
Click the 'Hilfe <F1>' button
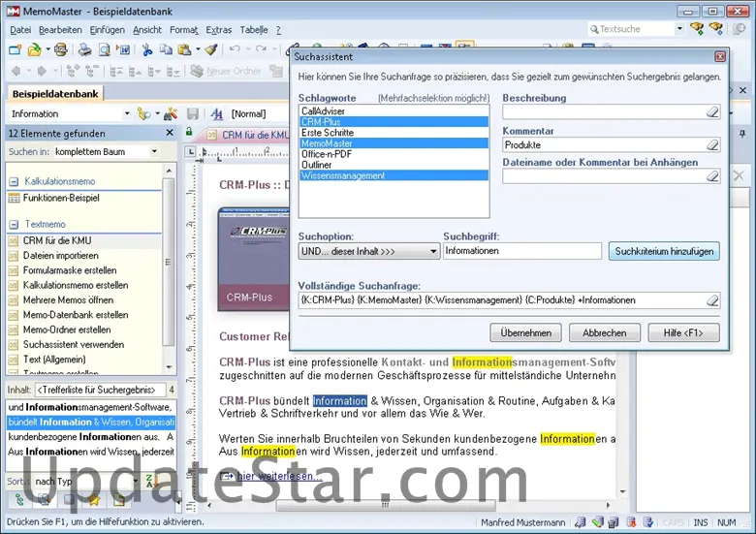tap(683, 332)
